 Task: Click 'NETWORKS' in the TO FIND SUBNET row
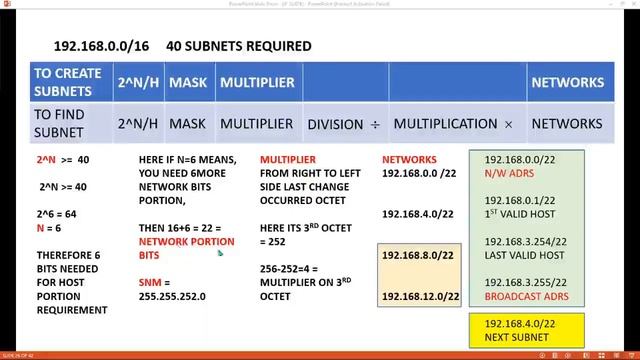pyautogui.click(x=567, y=124)
